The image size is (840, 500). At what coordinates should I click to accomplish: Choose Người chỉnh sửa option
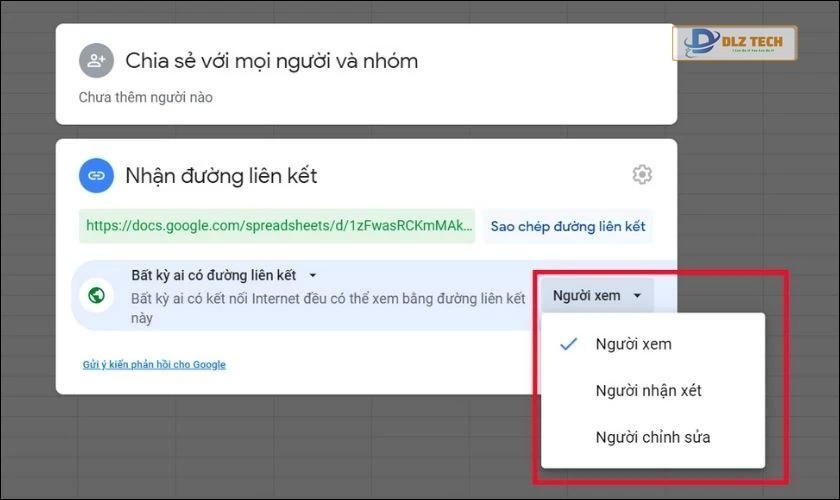(x=653, y=437)
